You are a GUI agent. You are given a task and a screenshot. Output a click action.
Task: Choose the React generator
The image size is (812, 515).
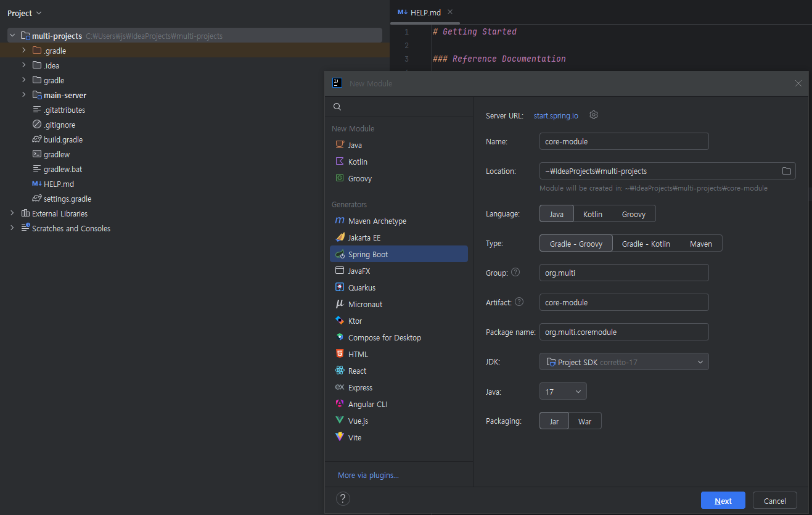[399, 371]
